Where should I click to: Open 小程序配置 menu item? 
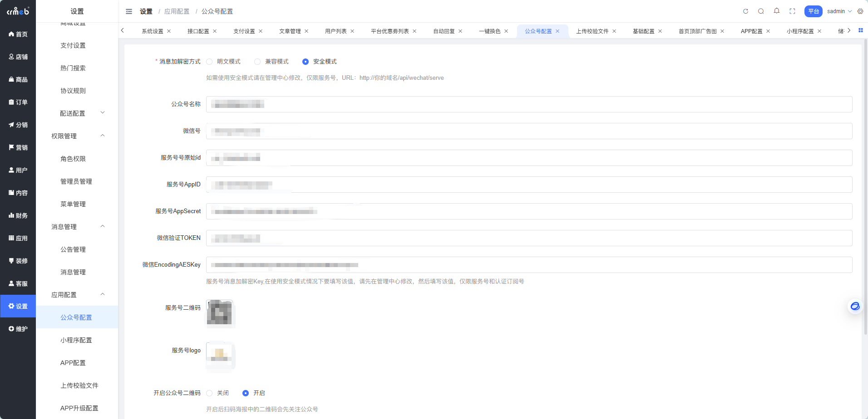click(77, 340)
